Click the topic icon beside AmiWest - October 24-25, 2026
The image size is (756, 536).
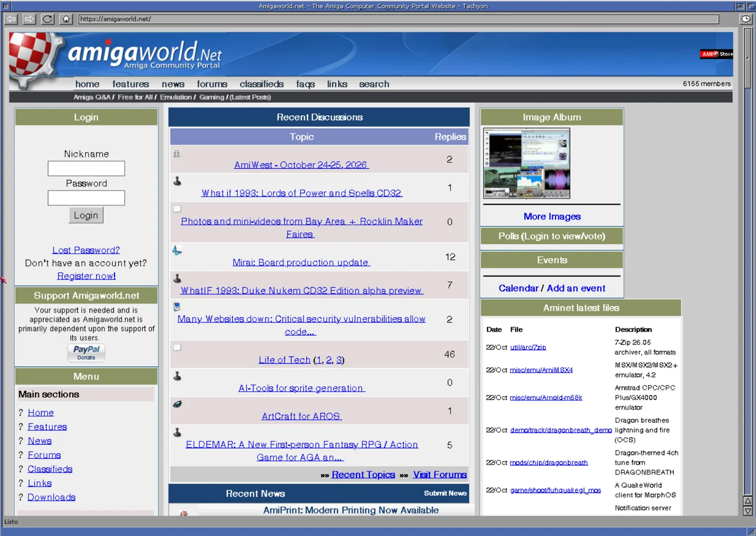coord(177,154)
